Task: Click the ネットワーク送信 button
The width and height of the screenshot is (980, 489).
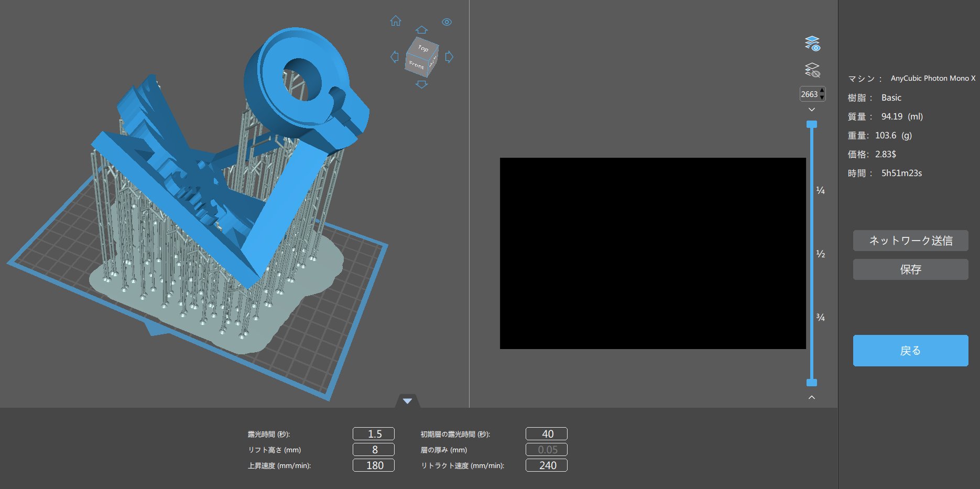Action: click(x=910, y=241)
